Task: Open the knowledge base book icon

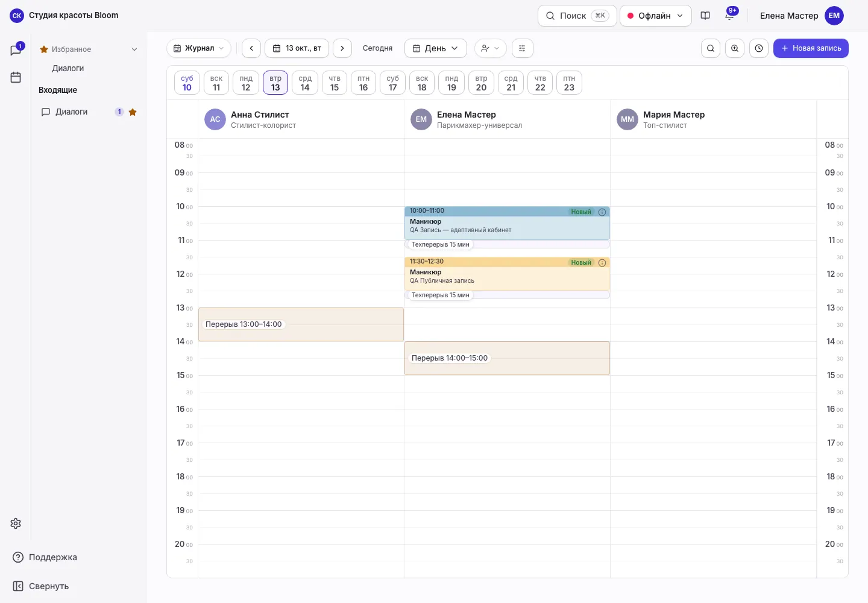Action: pyautogui.click(x=705, y=16)
